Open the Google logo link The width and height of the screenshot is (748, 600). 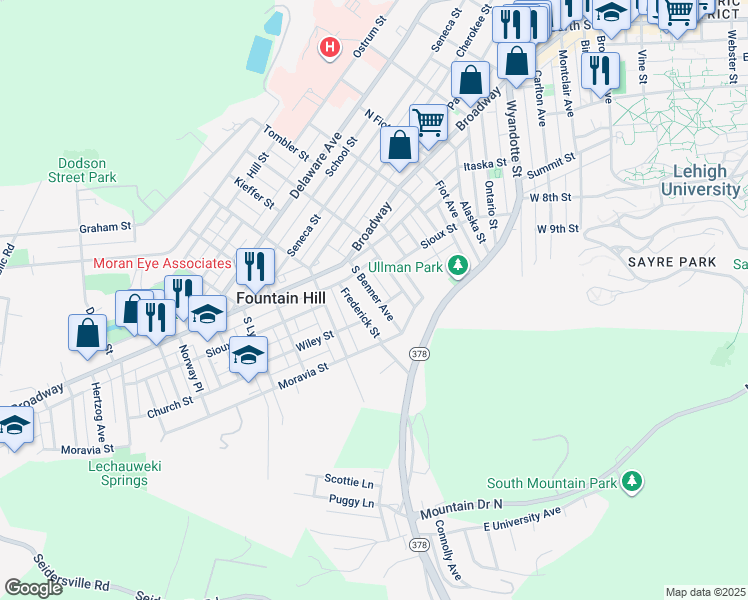click(x=33, y=588)
